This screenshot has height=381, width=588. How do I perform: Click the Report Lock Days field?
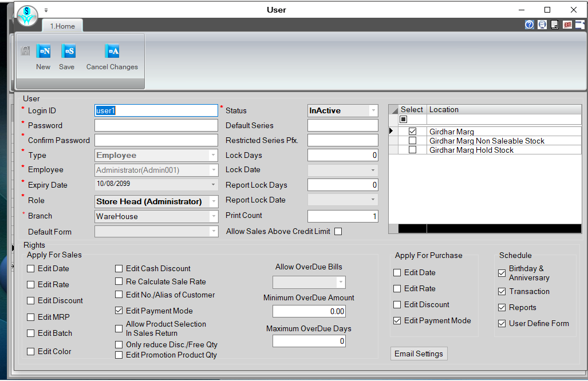[x=343, y=185]
